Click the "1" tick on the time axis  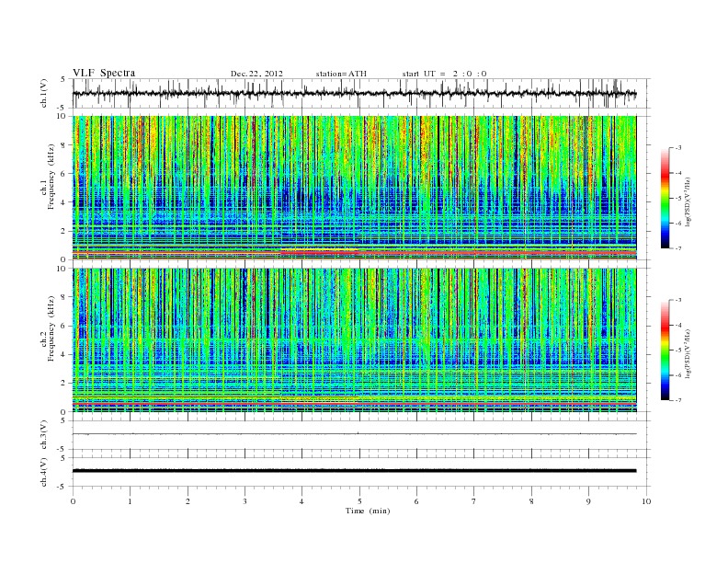click(130, 501)
